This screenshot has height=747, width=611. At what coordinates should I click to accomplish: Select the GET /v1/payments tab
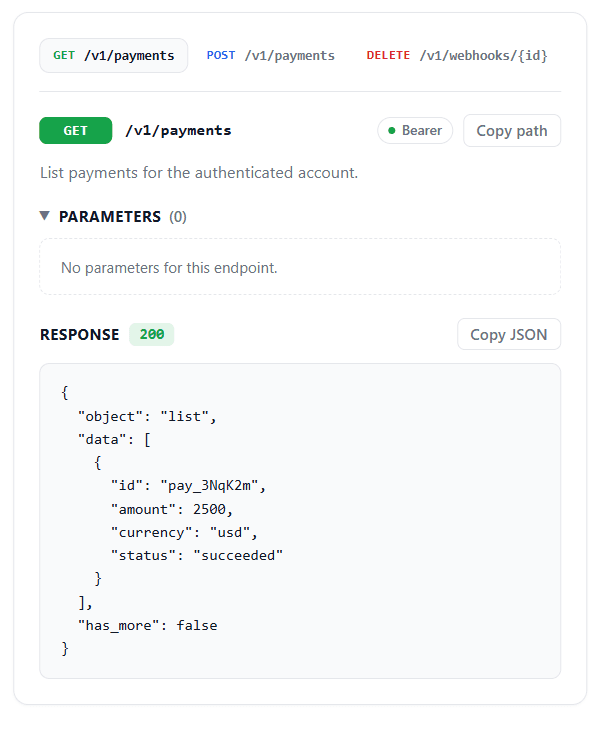pyautogui.click(x=113, y=56)
